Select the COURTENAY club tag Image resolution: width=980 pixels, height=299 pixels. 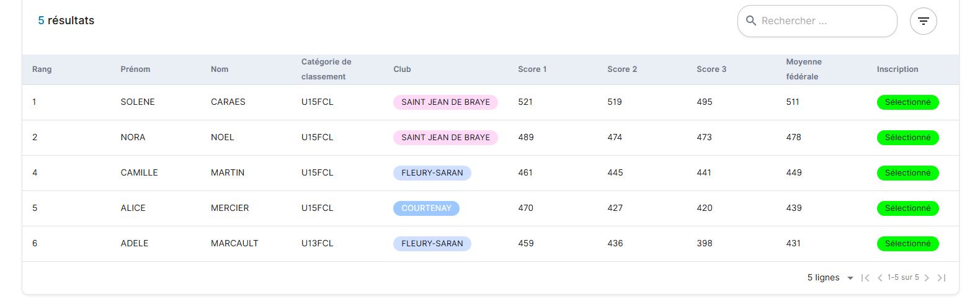(426, 208)
